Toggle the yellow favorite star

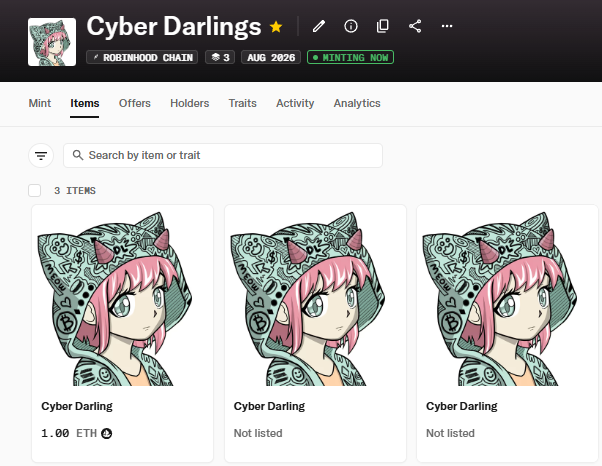[x=276, y=26]
